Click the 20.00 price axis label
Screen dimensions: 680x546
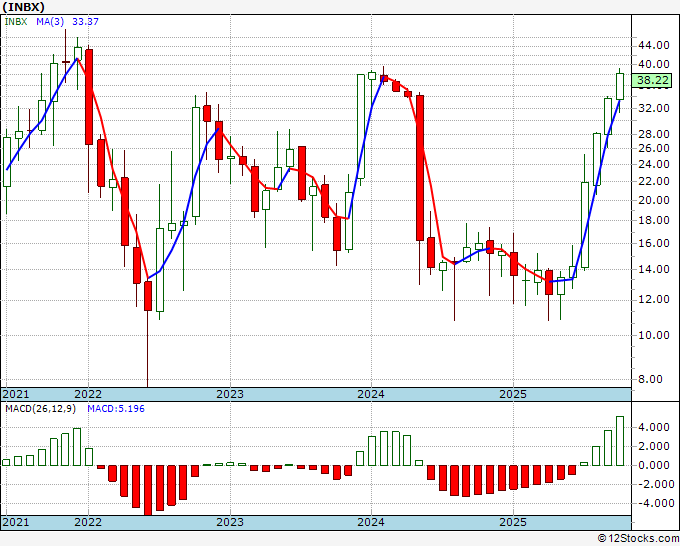[653, 200]
